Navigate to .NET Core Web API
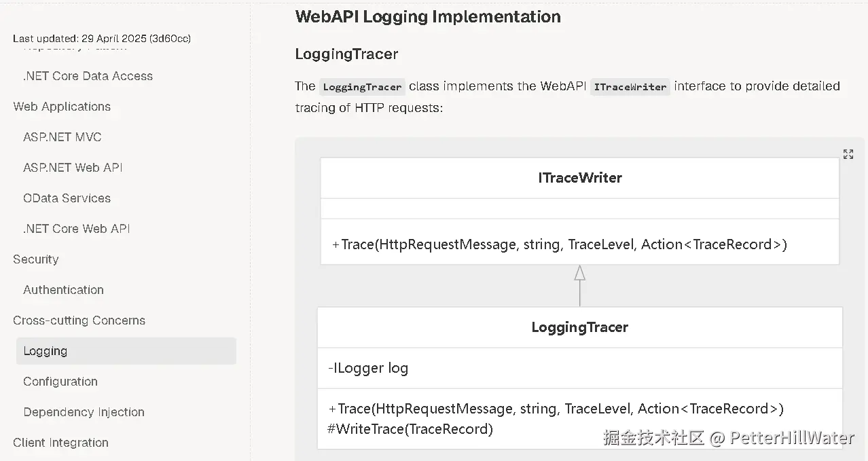This screenshot has width=868, height=461. (x=77, y=229)
